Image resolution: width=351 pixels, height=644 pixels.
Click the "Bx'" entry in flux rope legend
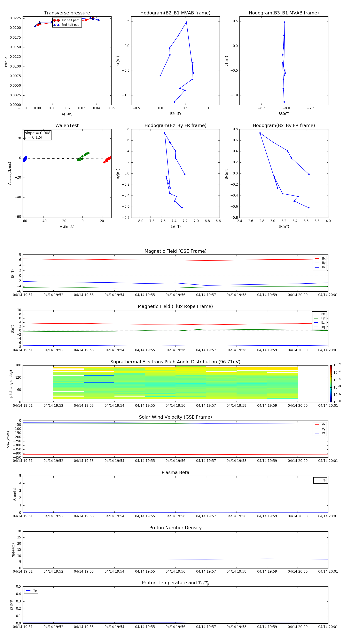(320, 314)
